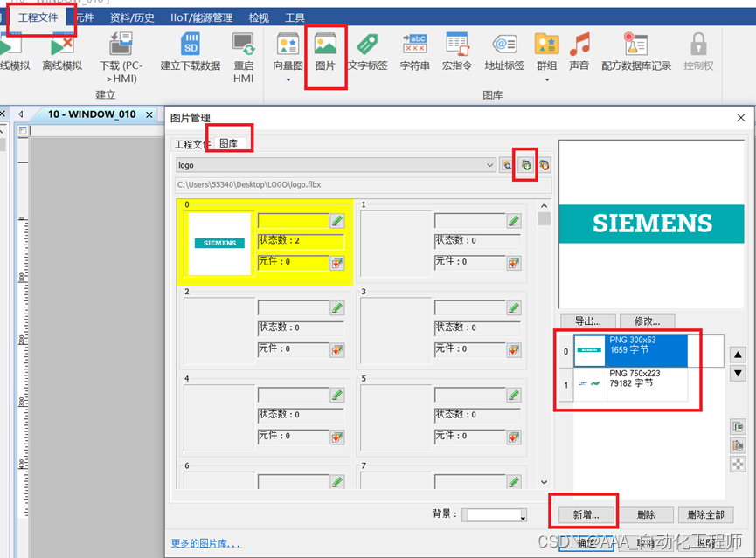The image size is (756, 558).
Task: Open 字符串 string table
Action: click(x=414, y=52)
